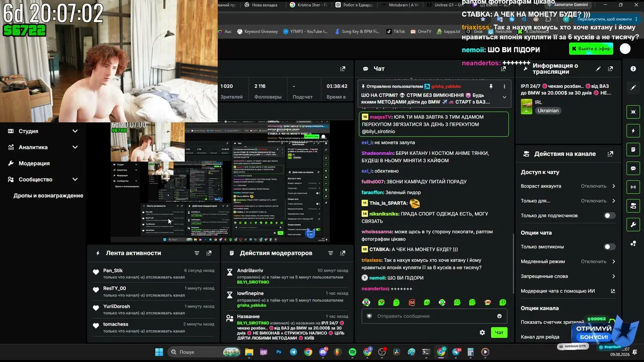Open pinned message options menu
Image resolution: width=644 pixels, height=362 pixels.
tap(505, 86)
